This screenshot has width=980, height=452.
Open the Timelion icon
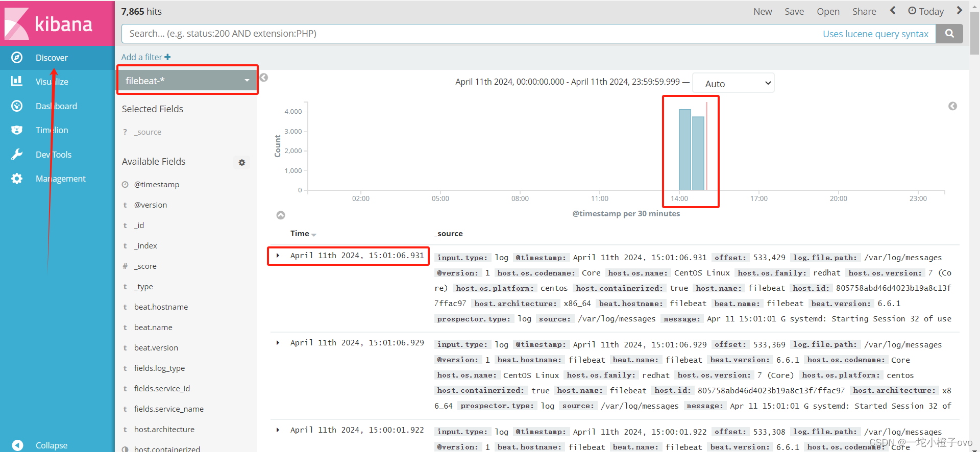17,130
